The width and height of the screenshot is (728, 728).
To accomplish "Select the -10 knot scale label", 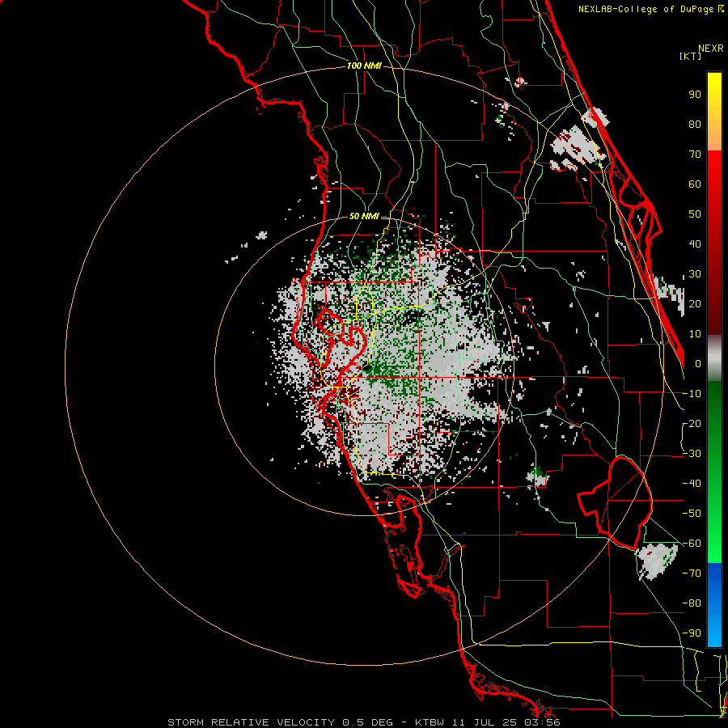I will pos(692,394).
